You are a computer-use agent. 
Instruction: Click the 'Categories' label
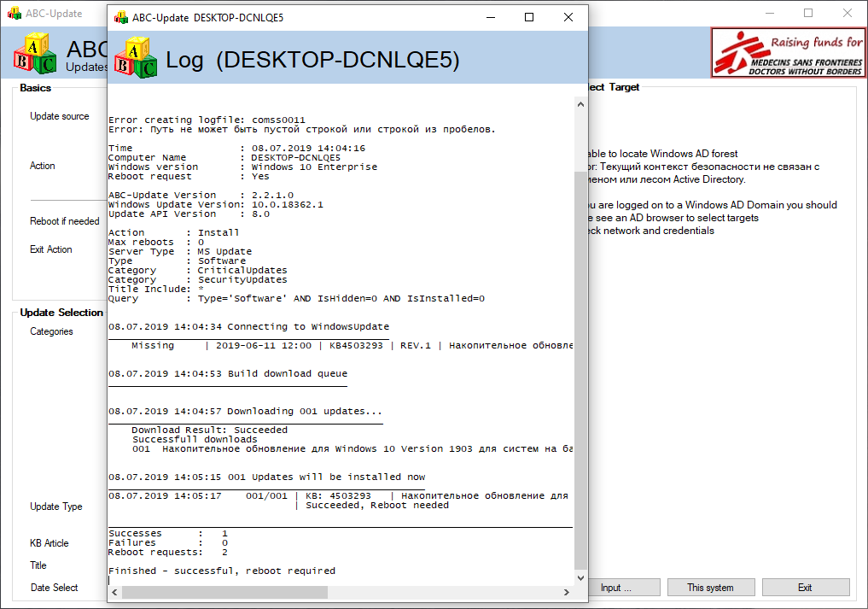pos(51,331)
